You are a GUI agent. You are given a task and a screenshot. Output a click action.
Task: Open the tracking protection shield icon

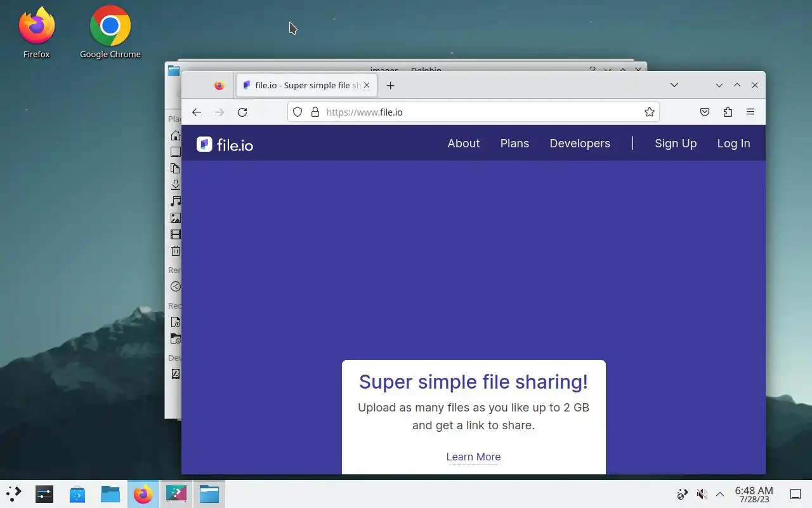click(x=298, y=112)
